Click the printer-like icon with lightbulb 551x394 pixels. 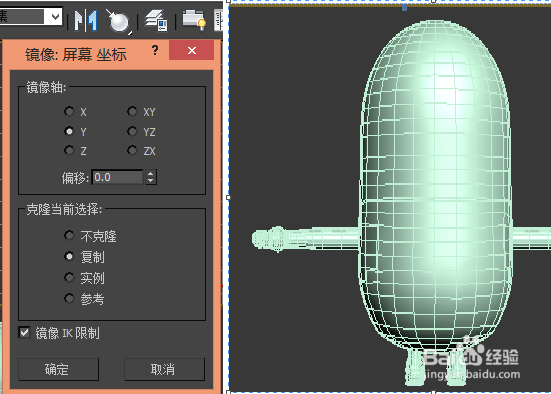pos(194,20)
